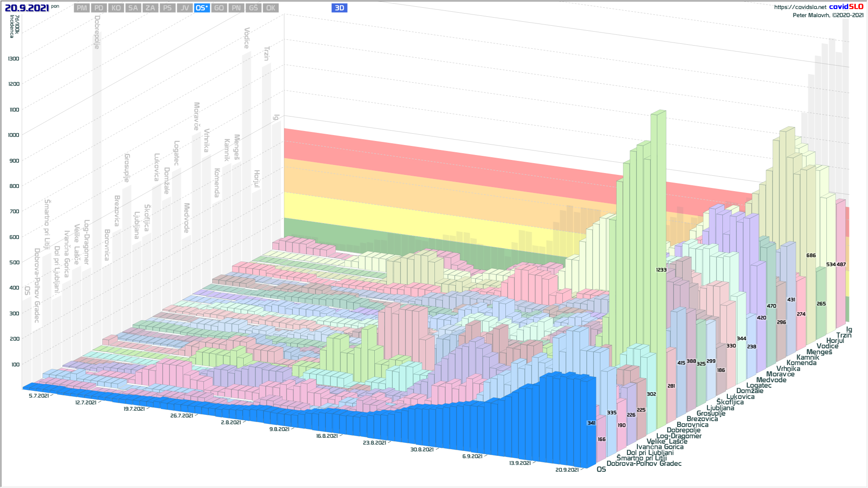Click the Ljubljana municipality label on the right

tap(720, 408)
